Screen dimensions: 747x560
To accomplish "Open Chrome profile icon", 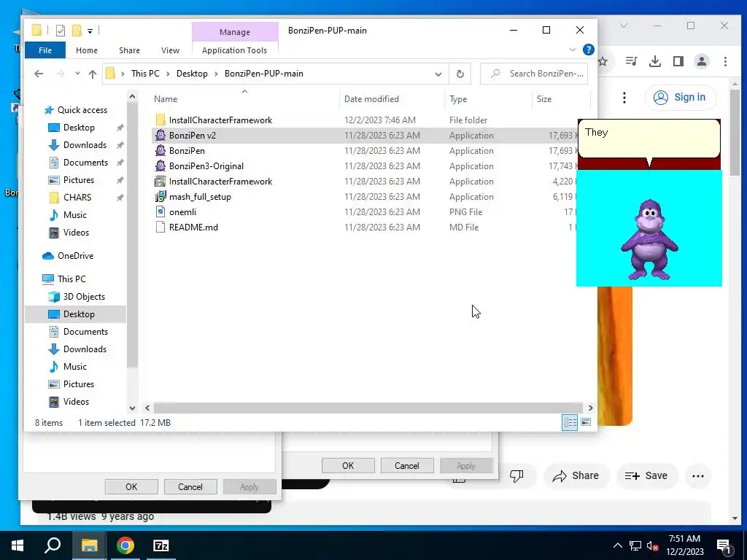I will coord(701,61).
